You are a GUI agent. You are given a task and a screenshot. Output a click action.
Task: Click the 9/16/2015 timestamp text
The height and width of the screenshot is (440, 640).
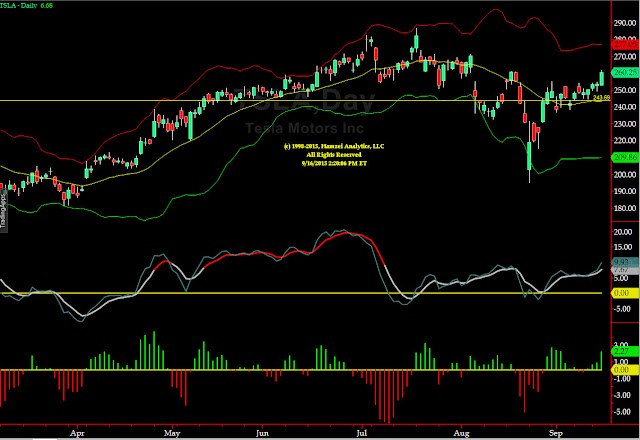click(334, 163)
